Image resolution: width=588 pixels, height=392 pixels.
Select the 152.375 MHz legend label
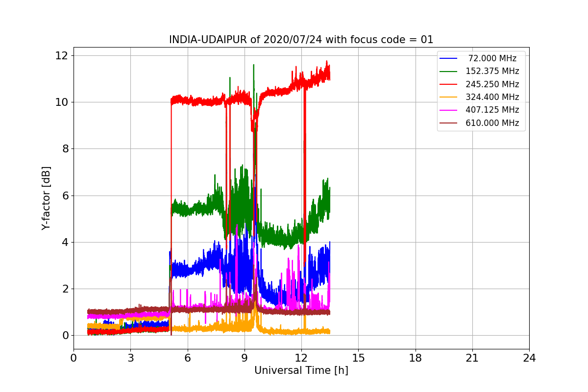[492, 72]
